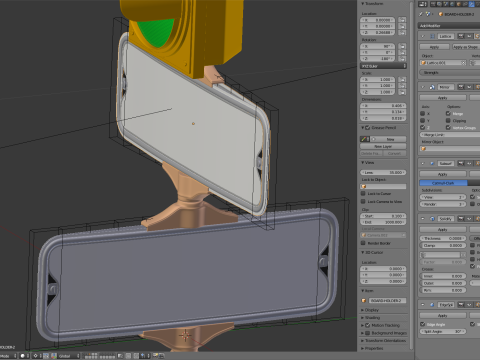This screenshot has height=360, width=480.
Task: Expand the Background Images panel
Action: coord(363,333)
